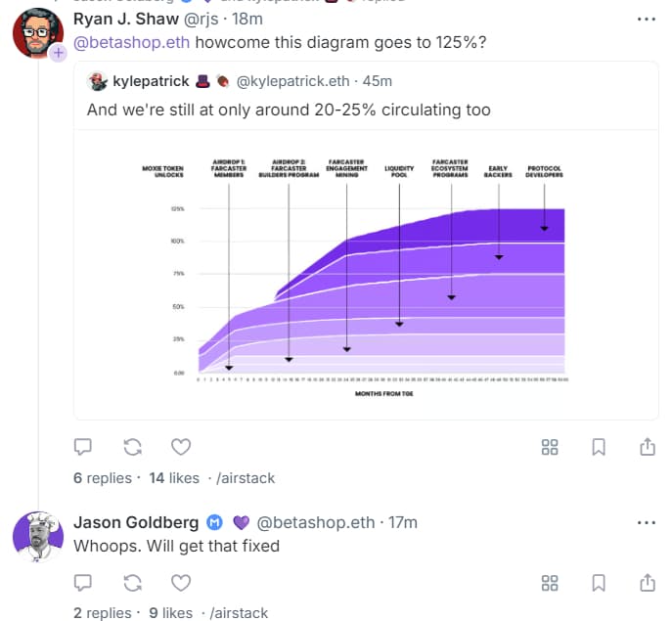
Task: Share Ryan J. Shaw's post
Action: (x=647, y=447)
